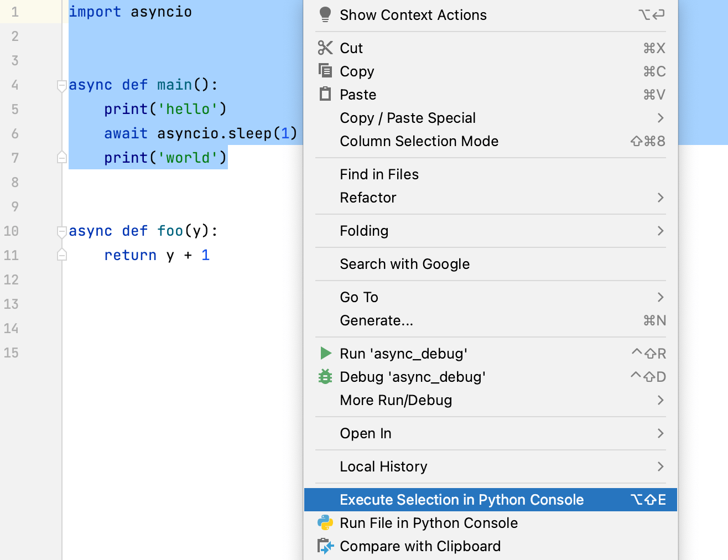Image resolution: width=728 pixels, height=560 pixels.
Task: Open the Local History submenu
Action: pyautogui.click(x=383, y=466)
